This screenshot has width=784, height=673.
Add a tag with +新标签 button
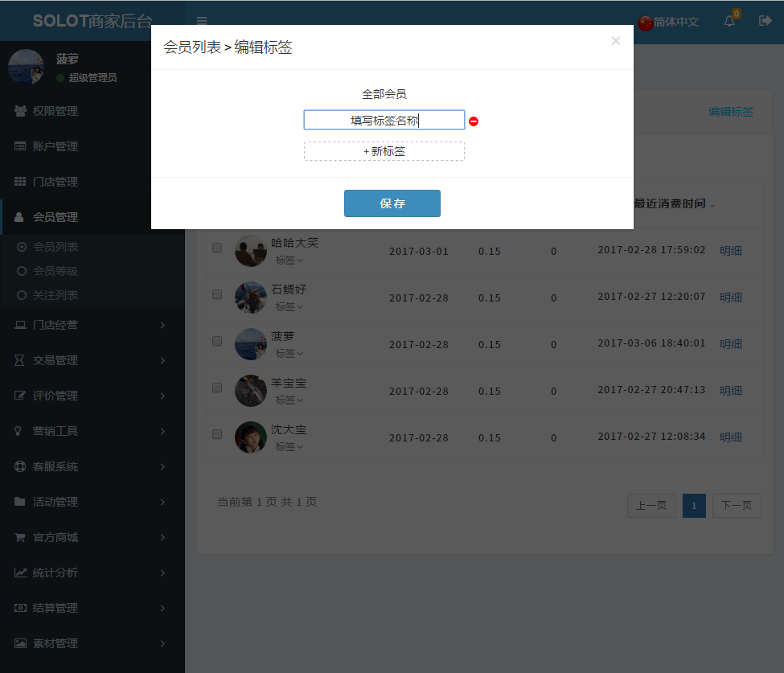[x=384, y=151]
